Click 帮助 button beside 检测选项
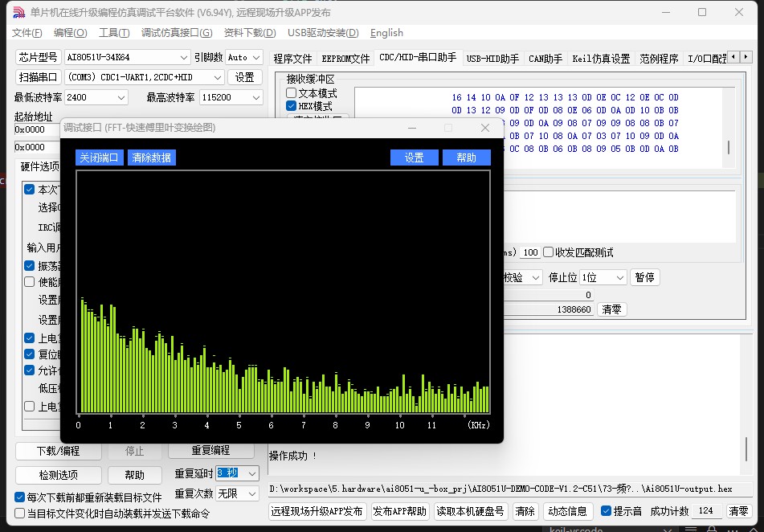The width and height of the screenshot is (764, 532). coord(134,475)
